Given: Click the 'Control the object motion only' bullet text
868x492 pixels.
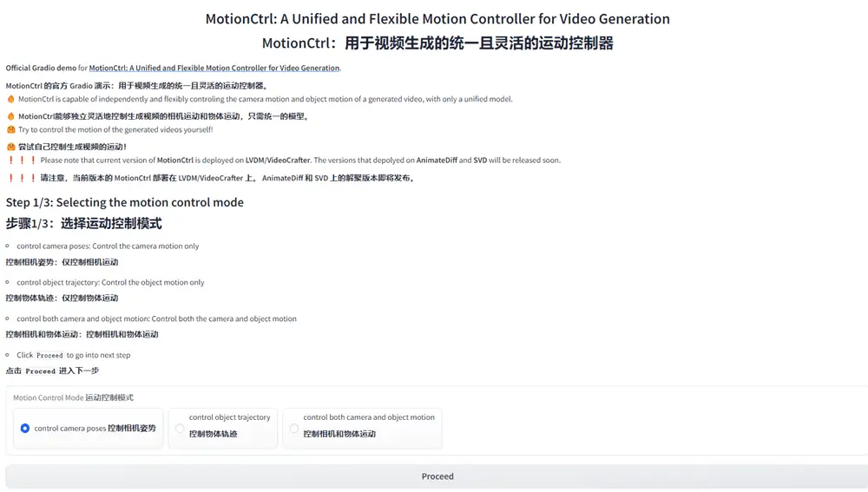Looking at the screenshot, I should coord(153,283).
